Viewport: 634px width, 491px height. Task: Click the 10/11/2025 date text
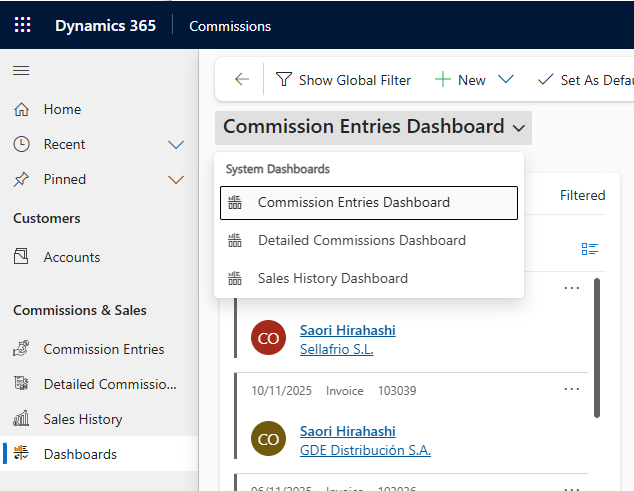point(281,391)
